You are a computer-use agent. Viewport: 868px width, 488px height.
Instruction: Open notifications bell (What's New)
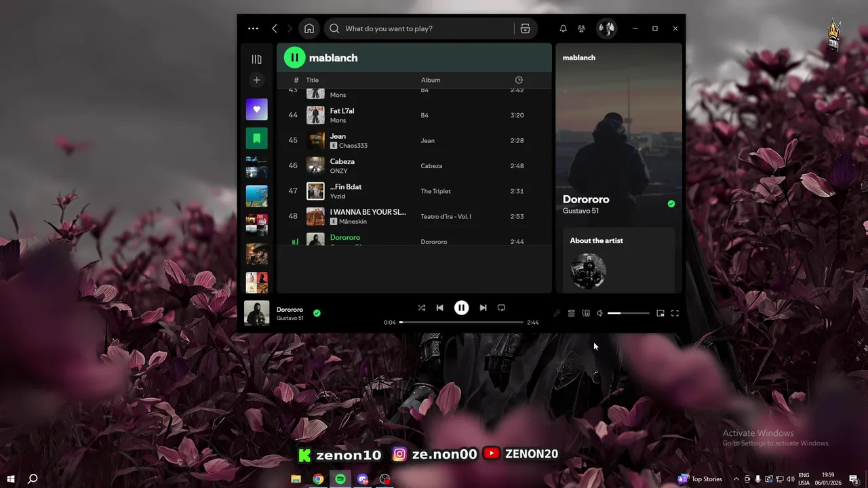click(563, 28)
